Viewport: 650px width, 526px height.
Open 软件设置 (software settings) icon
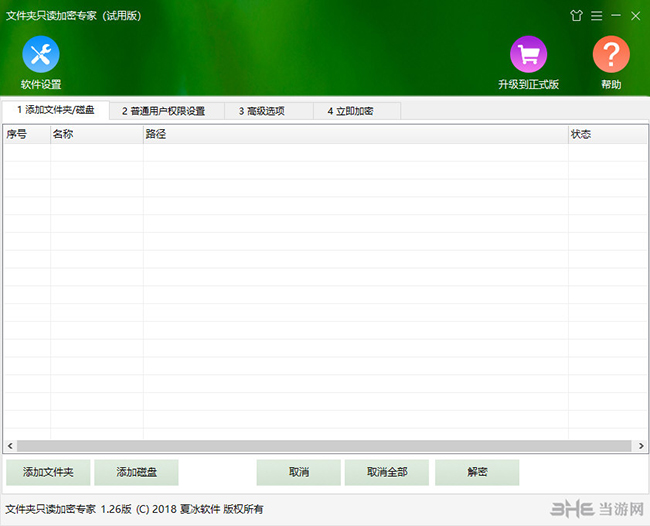tap(41, 55)
